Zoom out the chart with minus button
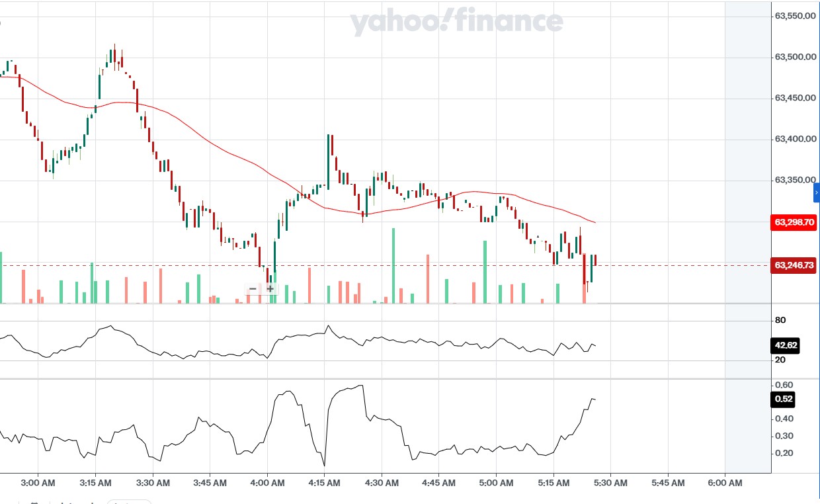The height and width of the screenshot is (504, 820). [253, 289]
